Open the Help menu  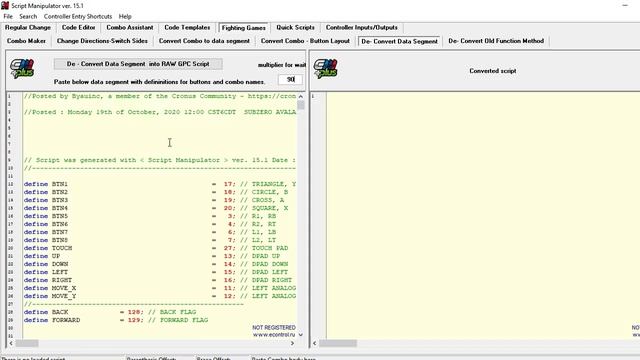[x=125, y=16]
